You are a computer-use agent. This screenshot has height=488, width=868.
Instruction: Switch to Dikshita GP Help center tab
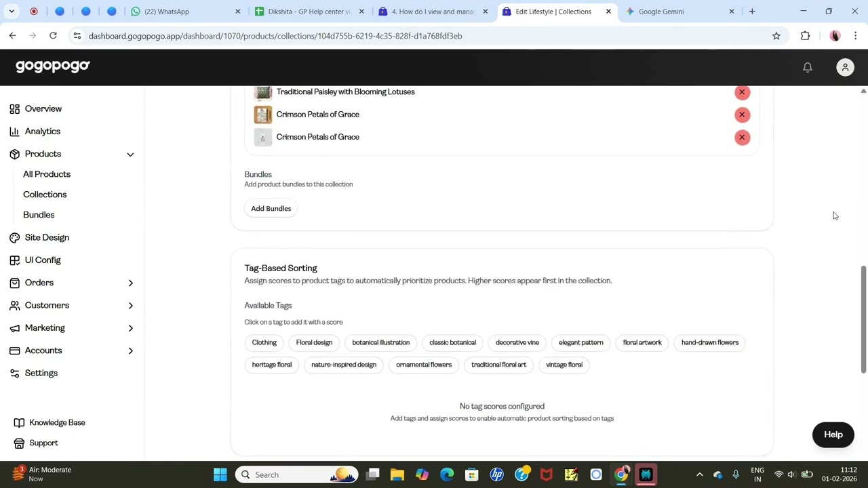tap(309, 12)
